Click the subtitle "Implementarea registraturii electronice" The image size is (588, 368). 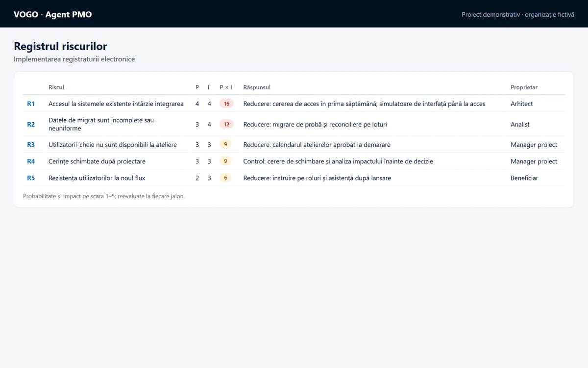(74, 59)
